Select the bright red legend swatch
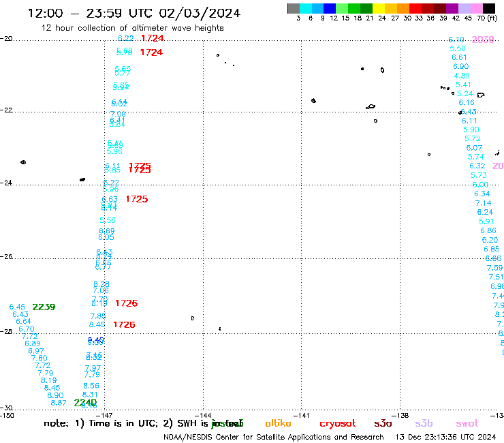Image resolution: width=504 pixels, height=443 pixels. [x=415, y=8]
